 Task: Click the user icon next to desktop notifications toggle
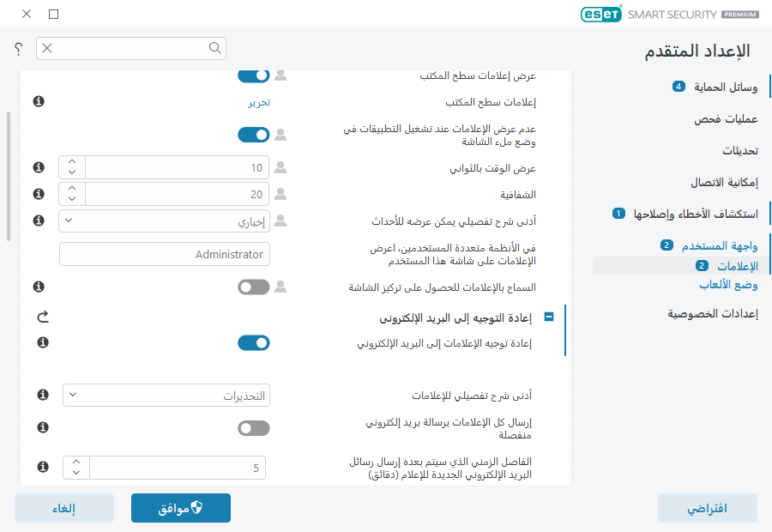coord(280,76)
